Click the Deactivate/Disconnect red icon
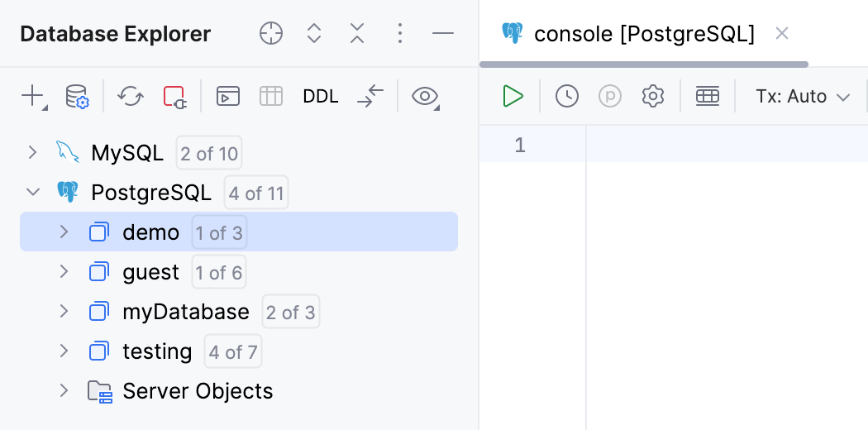Viewport: 868px width, 430px height. coord(174,96)
